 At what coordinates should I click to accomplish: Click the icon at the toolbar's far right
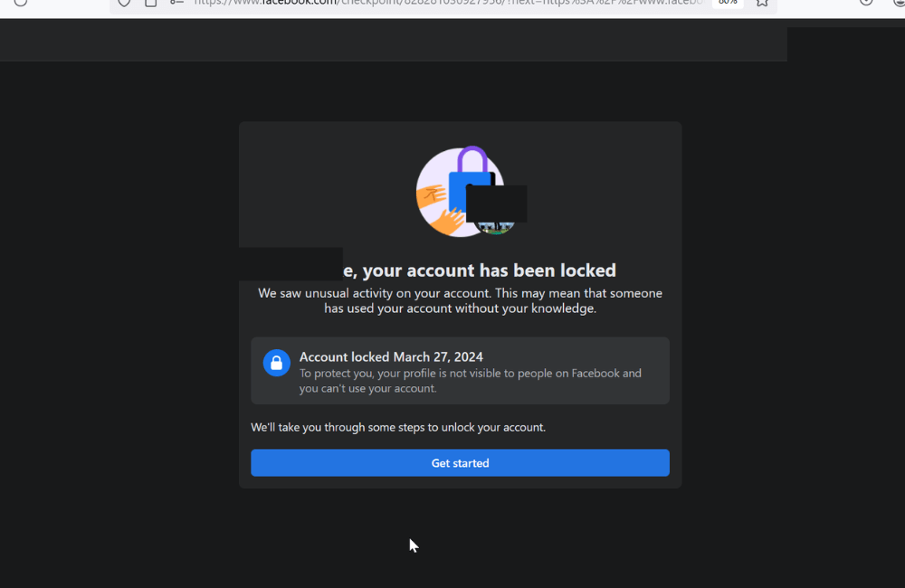895,3
